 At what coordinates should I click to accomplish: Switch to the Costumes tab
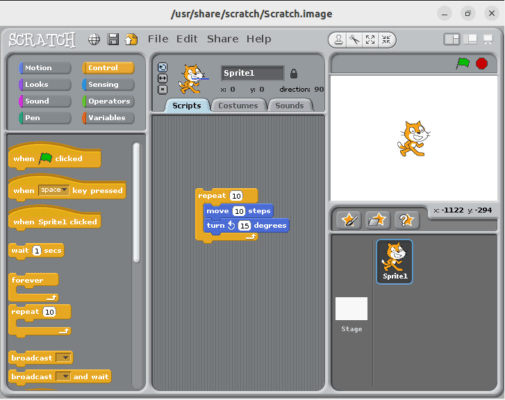coord(238,105)
